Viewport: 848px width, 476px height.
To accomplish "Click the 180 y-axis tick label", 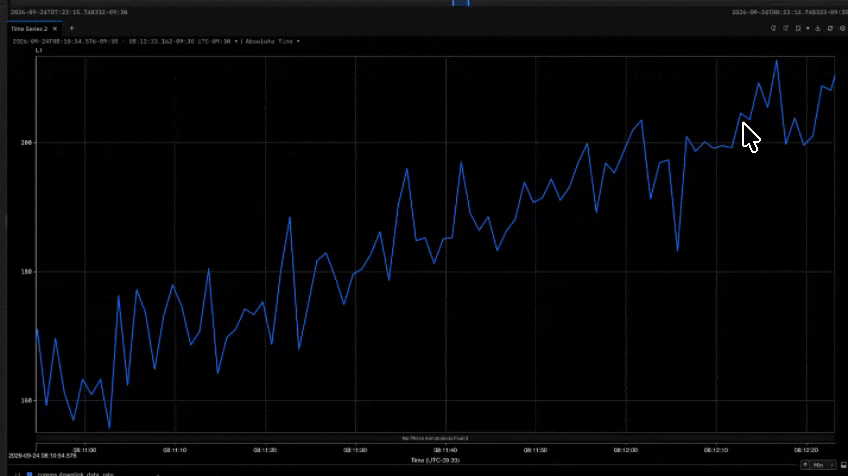I will [26, 272].
